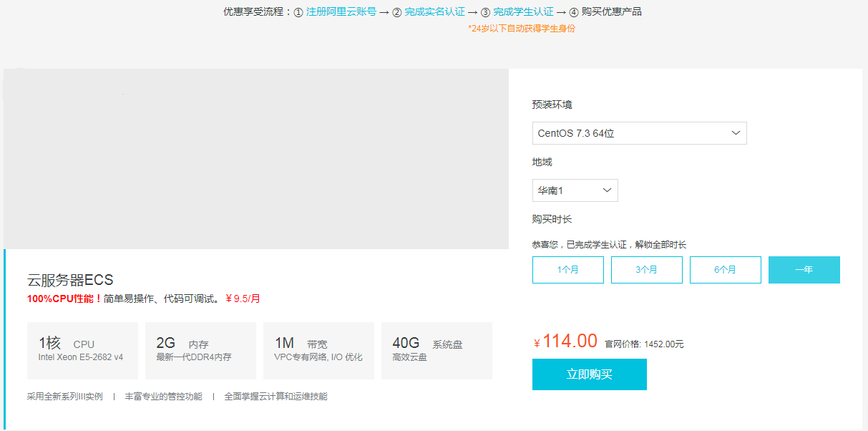
Task: Click the 云服务器ECS title
Action: click(x=70, y=280)
